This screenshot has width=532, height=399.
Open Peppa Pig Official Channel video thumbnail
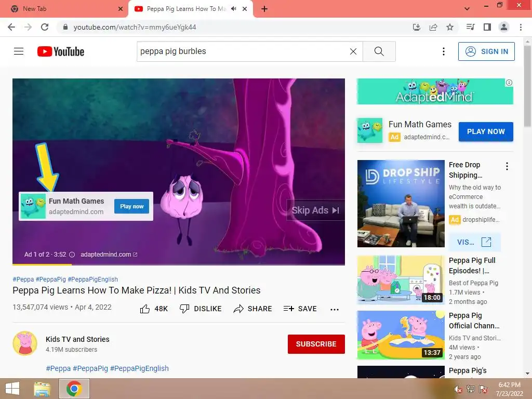pos(401,335)
